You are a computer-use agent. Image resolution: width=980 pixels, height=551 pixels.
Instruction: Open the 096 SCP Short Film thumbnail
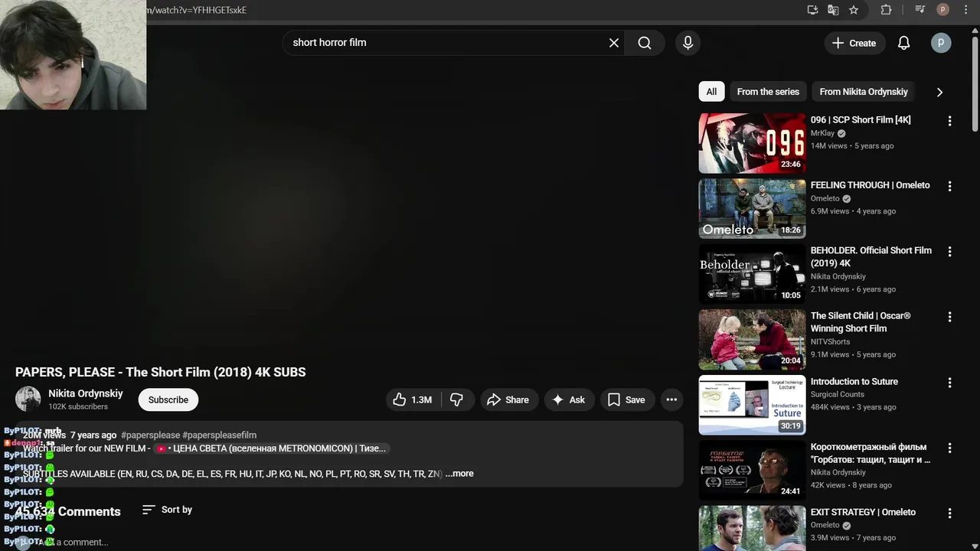pos(752,143)
